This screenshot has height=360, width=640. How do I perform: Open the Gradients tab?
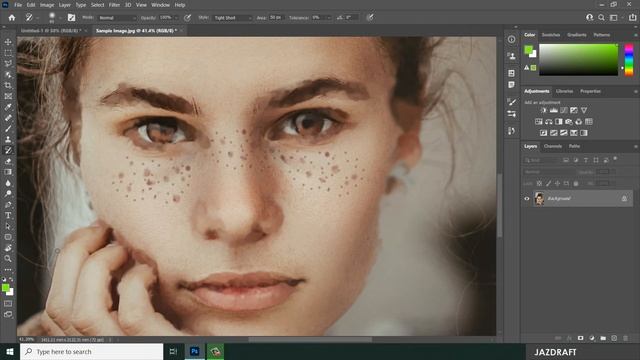576,35
